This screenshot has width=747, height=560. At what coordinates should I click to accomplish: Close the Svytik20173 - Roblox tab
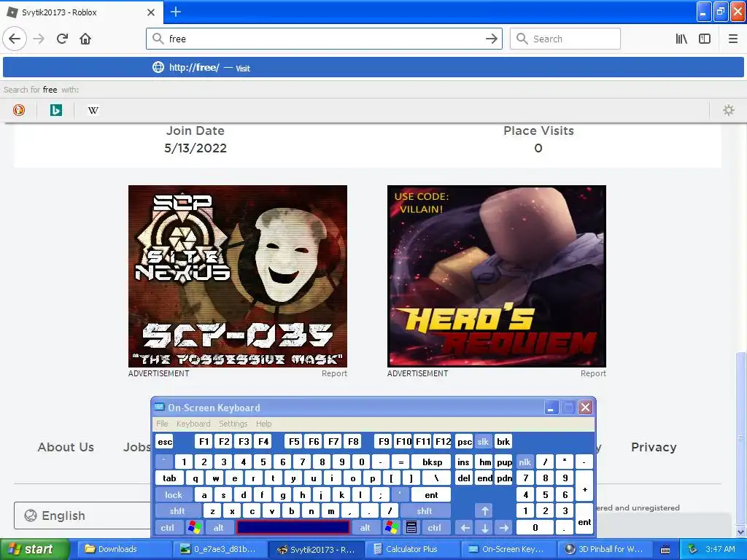(x=151, y=12)
